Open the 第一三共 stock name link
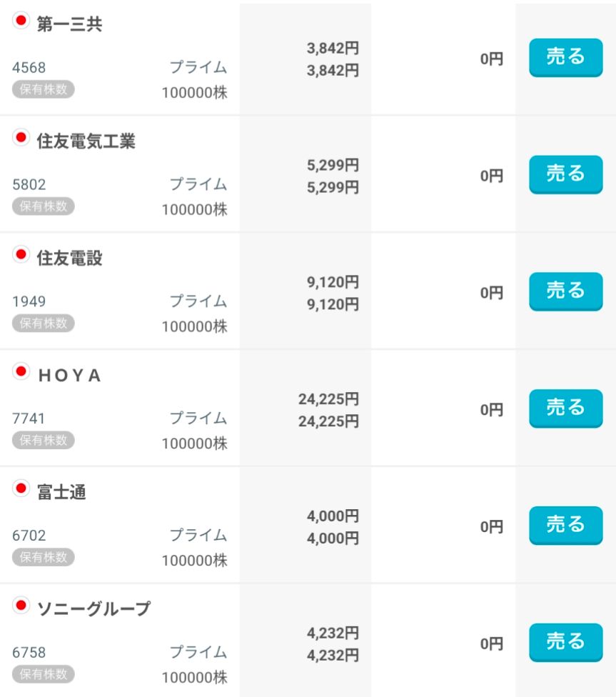This screenshot has width=616, height=697. click(x=69, y=25)
